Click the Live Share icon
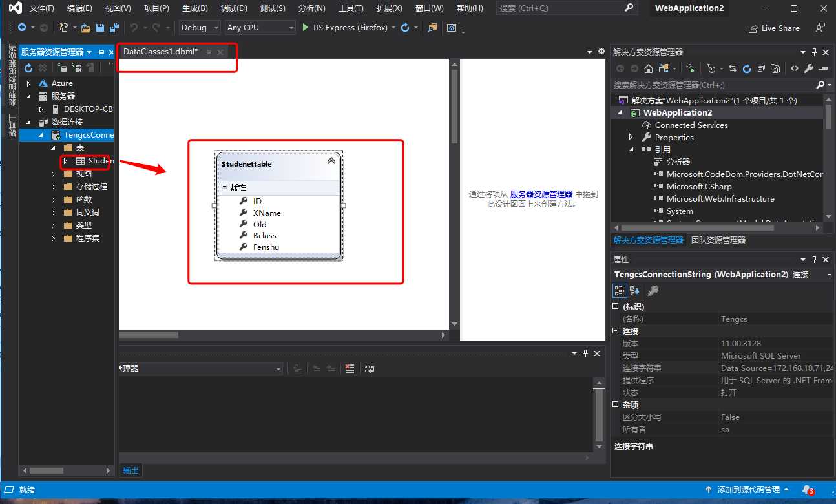The image size is (836, 504). (x=753, y=28)
